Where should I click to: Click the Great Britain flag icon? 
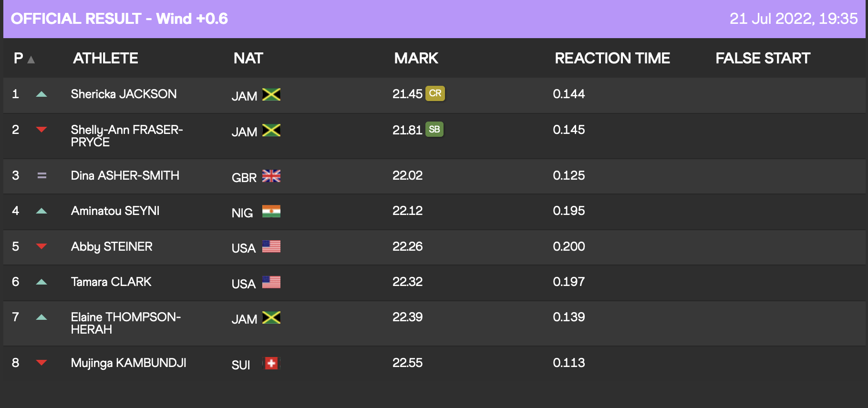click(x=271, y=176)
